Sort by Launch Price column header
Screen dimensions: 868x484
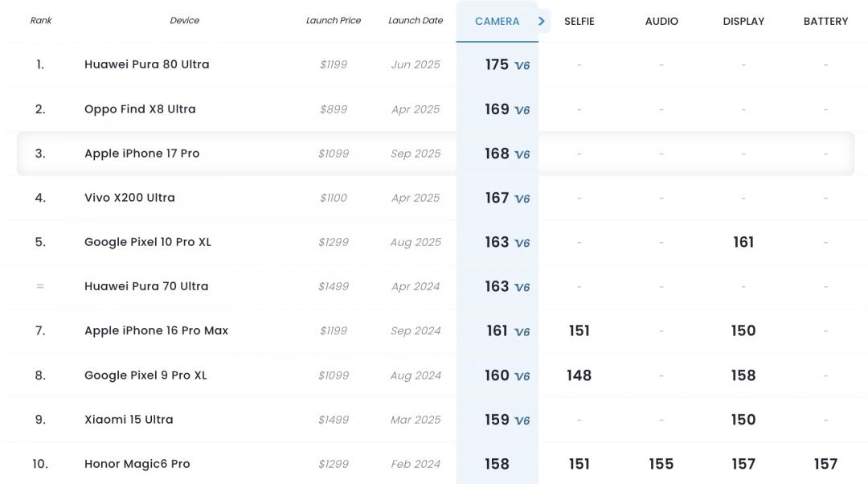334,21
